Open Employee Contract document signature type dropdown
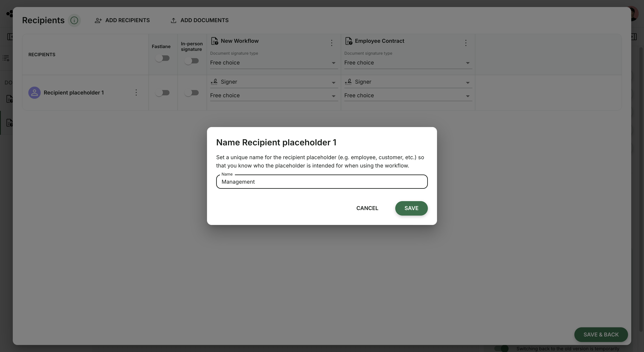The height and width of the screenshot is (352, 644). pos(408,63)
